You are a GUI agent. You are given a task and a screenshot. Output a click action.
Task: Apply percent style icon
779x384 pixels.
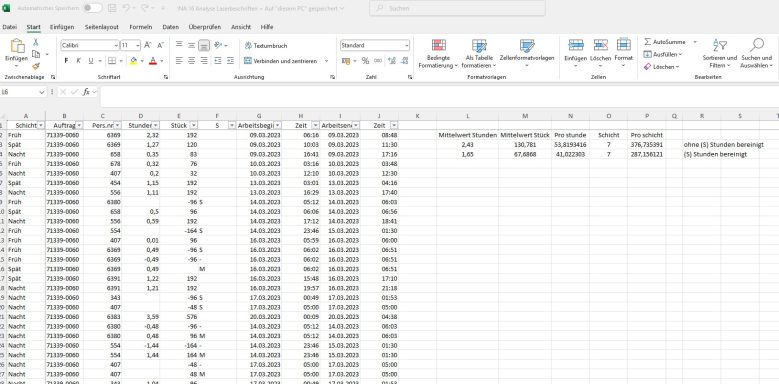point(365,61)
